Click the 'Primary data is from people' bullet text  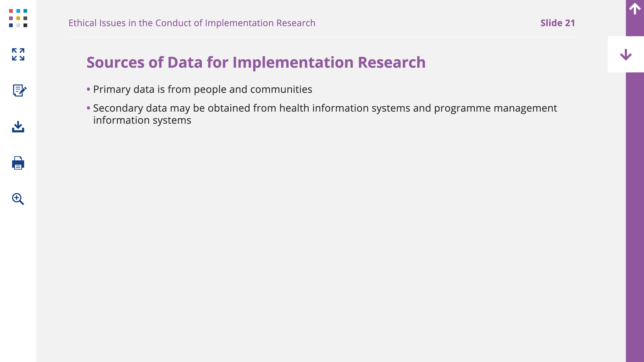click(202, 89)
